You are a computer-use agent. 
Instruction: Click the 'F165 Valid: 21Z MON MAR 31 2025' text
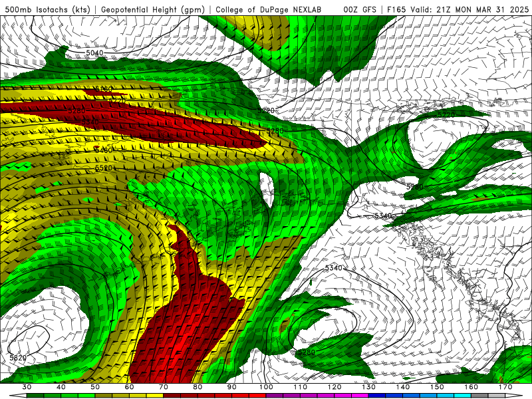(458, 9)
